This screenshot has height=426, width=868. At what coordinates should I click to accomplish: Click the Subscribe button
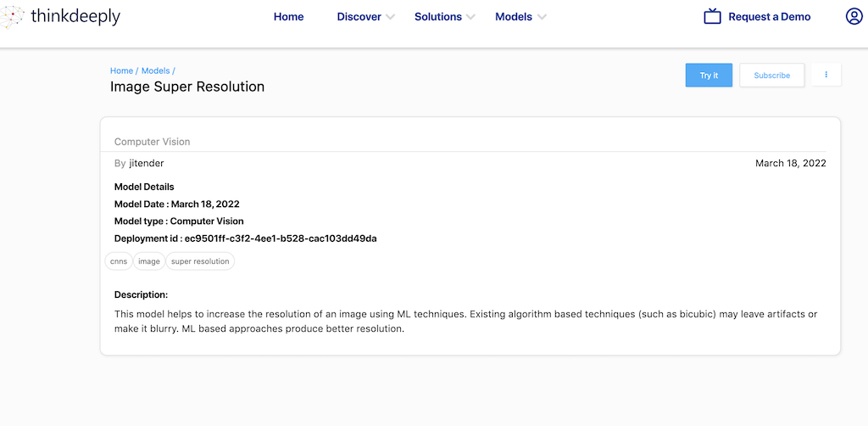[x=771, y=76]
